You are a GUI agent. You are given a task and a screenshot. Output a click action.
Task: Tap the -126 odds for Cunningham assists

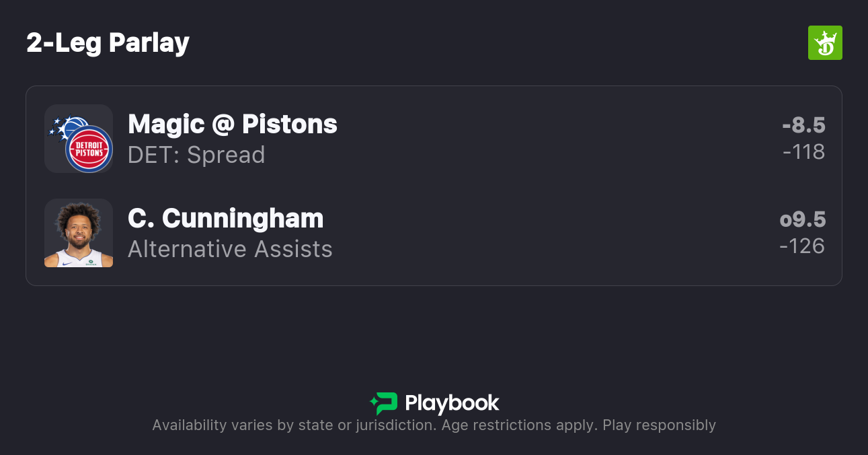tap(802, 246)
